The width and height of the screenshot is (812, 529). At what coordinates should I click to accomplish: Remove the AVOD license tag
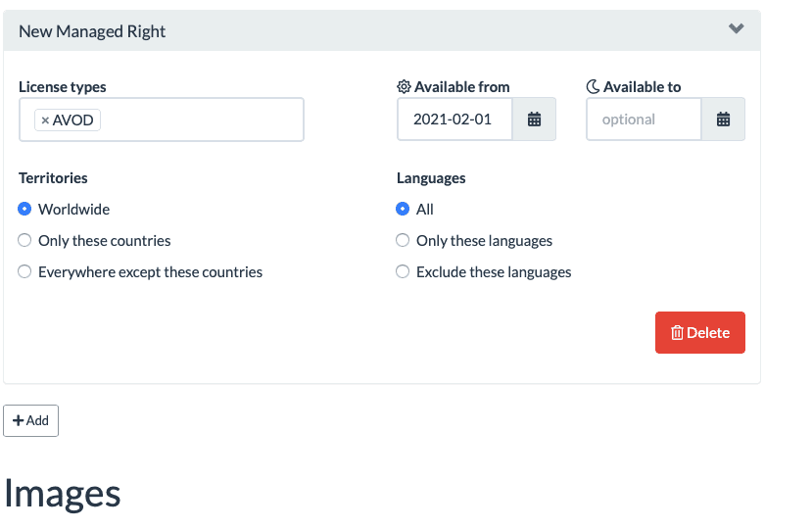pyautogui.click(x=45, y=120)
